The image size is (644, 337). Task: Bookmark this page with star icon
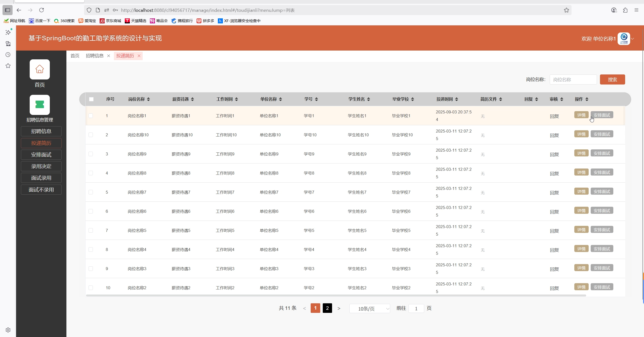pos(566,10)
